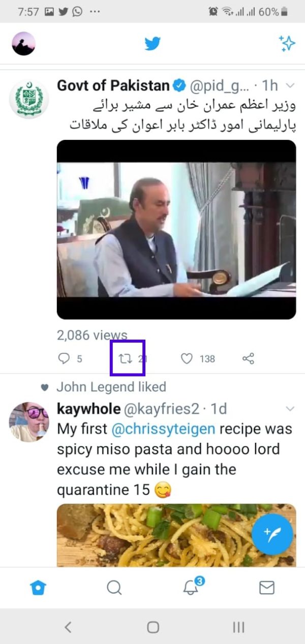305x644 pixels.
Task: Open the Search tab
Action: click(x=114, y=588)
